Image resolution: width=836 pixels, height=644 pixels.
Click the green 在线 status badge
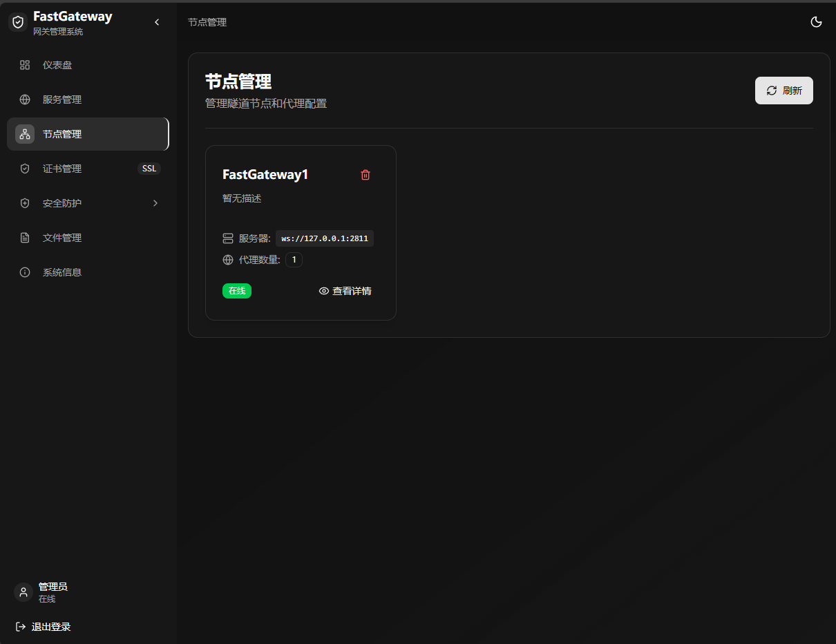click(x=237, y=291)
